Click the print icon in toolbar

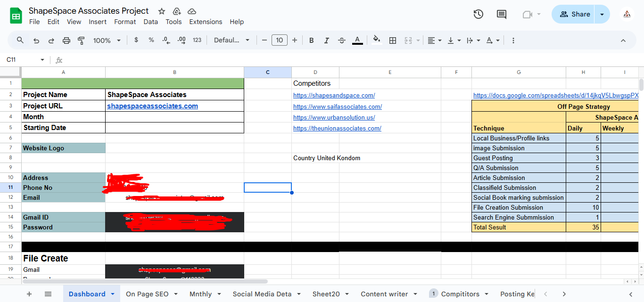click(x=66, y=41)
